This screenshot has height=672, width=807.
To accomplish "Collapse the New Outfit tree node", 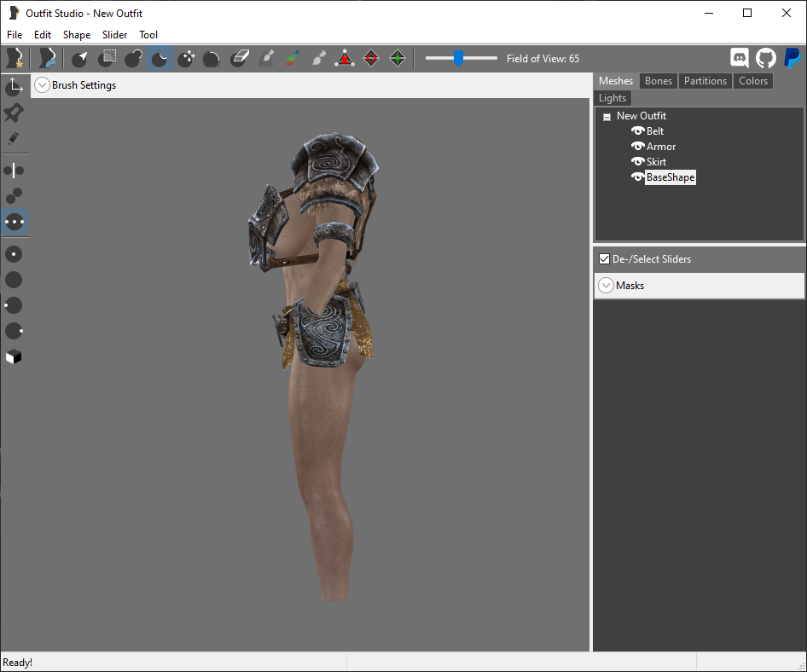I will [x=607, y=117].
